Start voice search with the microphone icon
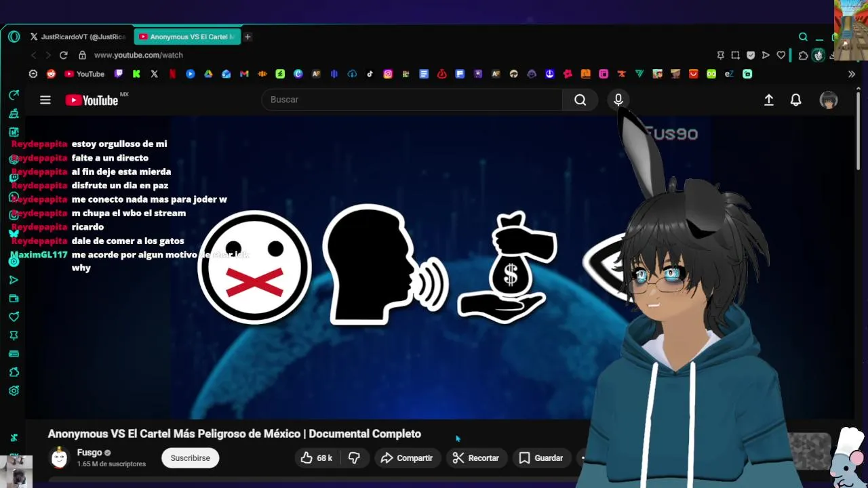The width and height of the screenshot is (868, 488). 618,100
